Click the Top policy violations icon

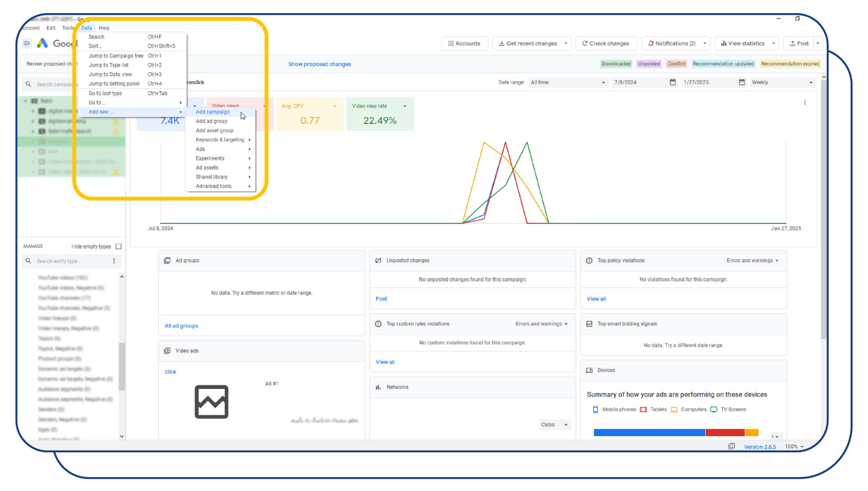tap(589, 260)
